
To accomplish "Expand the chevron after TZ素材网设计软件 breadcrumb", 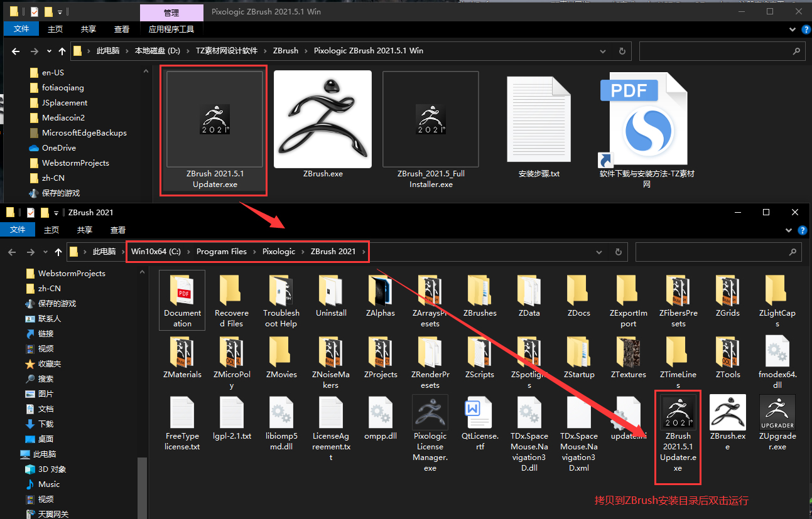I will [265, 51].
